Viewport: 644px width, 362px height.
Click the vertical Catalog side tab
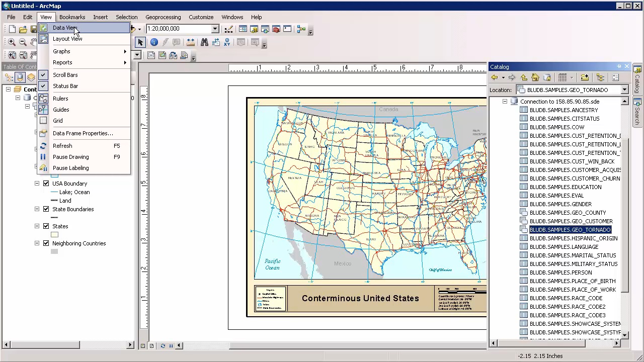click(637, 80)
